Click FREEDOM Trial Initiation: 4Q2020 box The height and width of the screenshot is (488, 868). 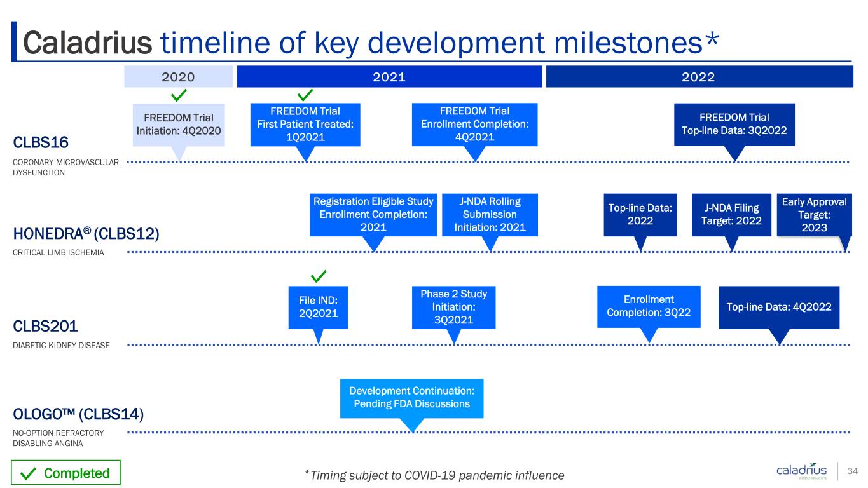[x=179, y=125]
